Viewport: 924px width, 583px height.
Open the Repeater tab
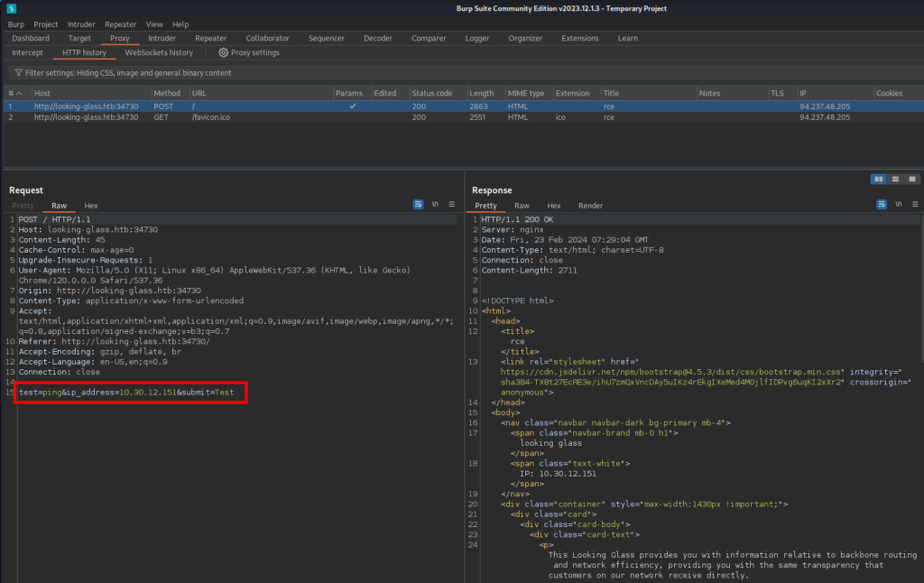pyautogui.click(x=210, y=39)
